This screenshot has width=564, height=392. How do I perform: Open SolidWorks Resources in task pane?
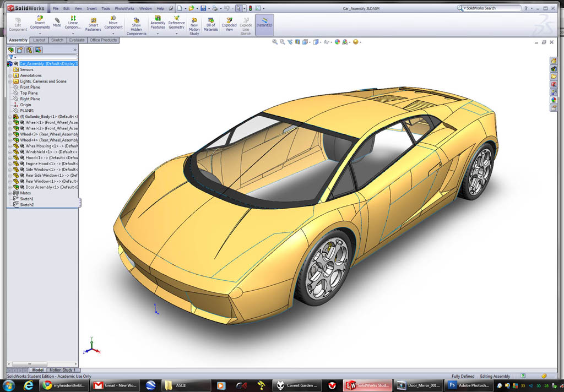(554, 61)
